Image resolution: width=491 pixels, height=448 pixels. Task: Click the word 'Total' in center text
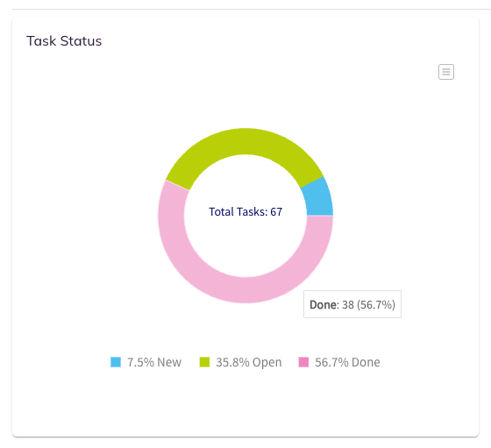221,212
